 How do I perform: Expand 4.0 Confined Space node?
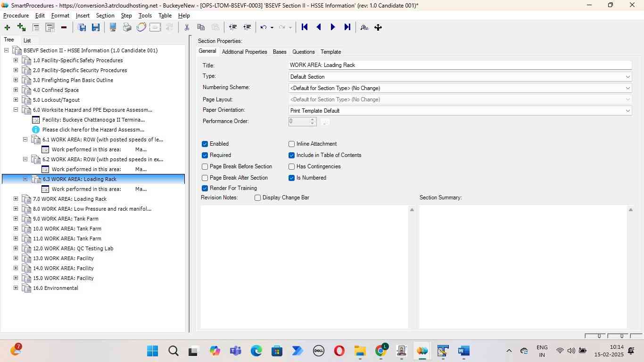click(x=16, y=90)
